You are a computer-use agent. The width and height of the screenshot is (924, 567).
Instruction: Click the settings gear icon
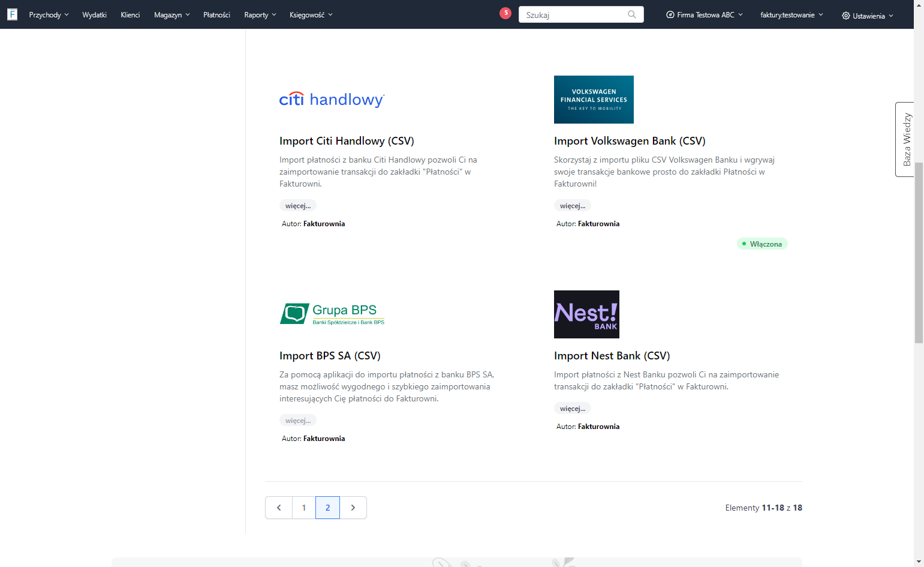[x=845, y=16]
